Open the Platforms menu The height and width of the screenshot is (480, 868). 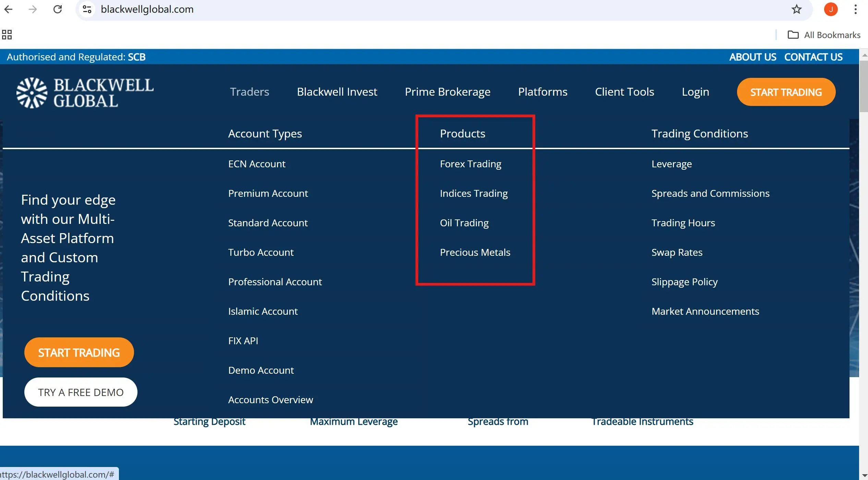coord(543,92)
